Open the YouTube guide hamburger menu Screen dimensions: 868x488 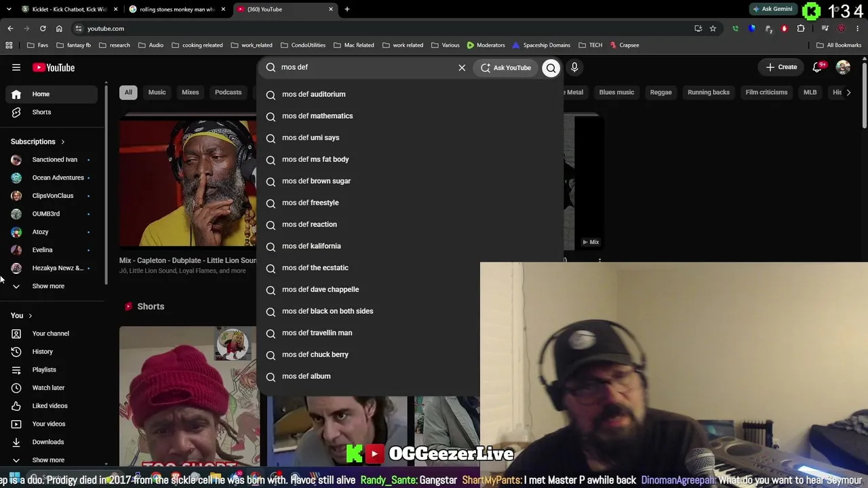click(x=16, y=68)
